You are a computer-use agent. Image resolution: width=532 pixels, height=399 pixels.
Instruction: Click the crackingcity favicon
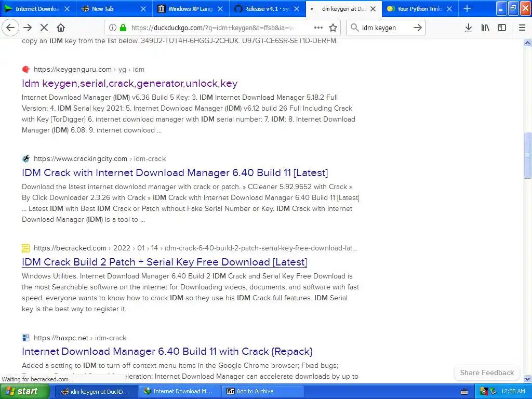(x=26, y=158)
